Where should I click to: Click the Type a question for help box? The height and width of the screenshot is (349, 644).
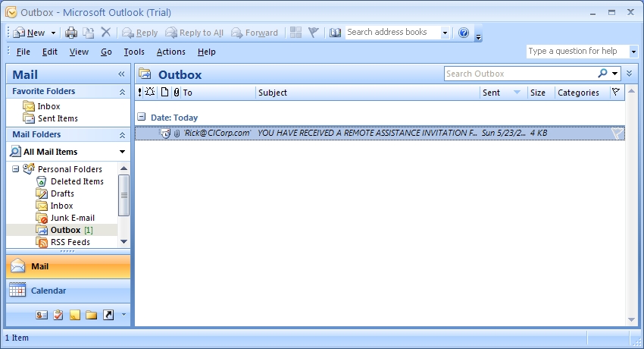[577, 52]
